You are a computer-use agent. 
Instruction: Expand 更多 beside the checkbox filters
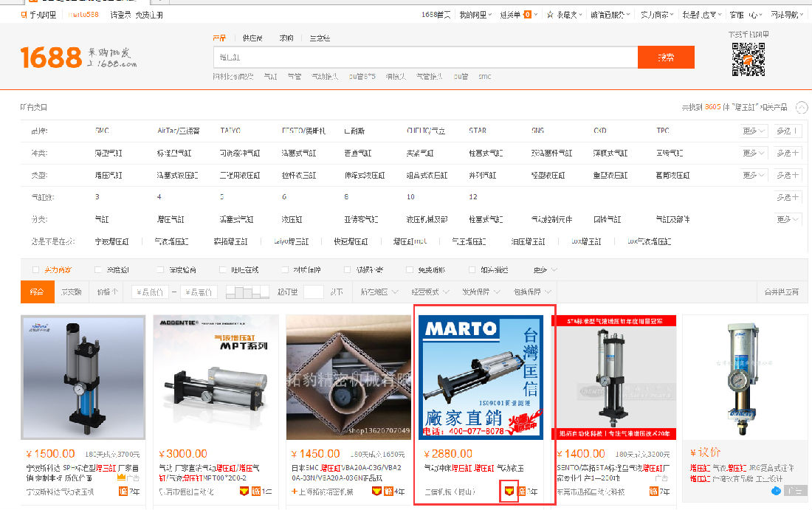(546, 269)
